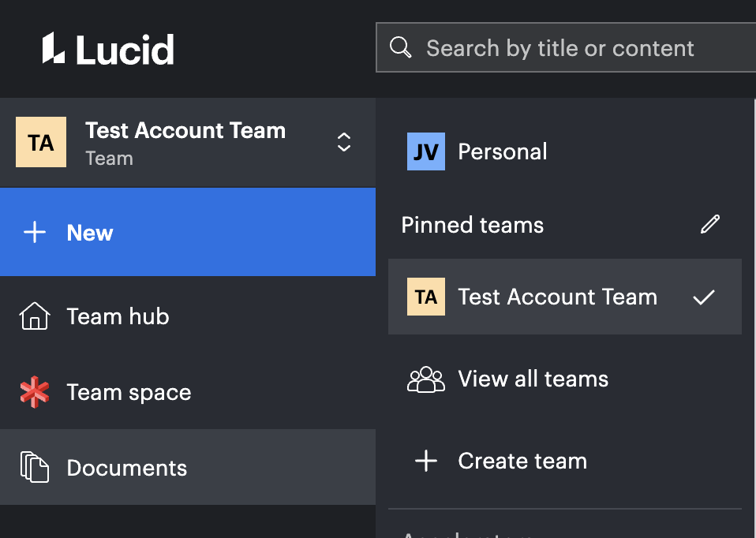Click the TA avatar in the sidebar header
This screenshot has width=756, height=538.
coord(41,142)
